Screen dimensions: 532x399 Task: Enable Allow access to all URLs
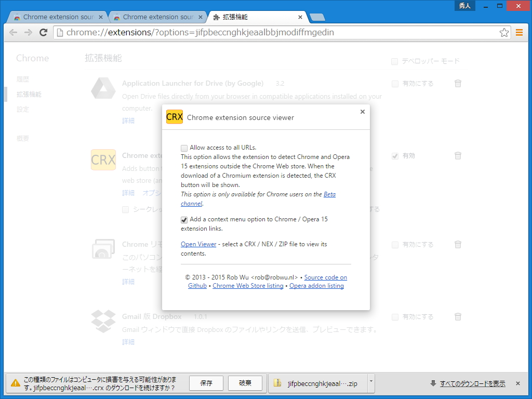184,148
